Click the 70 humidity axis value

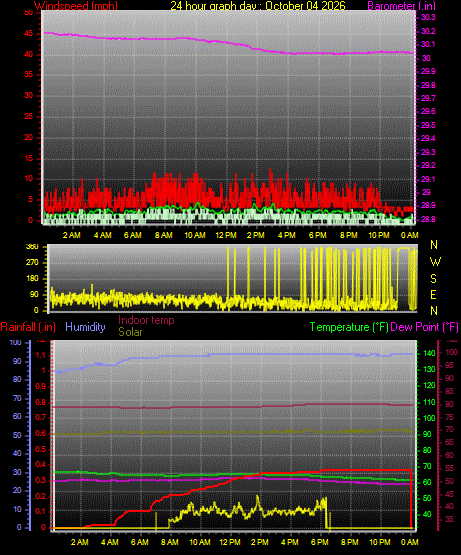point(17,399)
